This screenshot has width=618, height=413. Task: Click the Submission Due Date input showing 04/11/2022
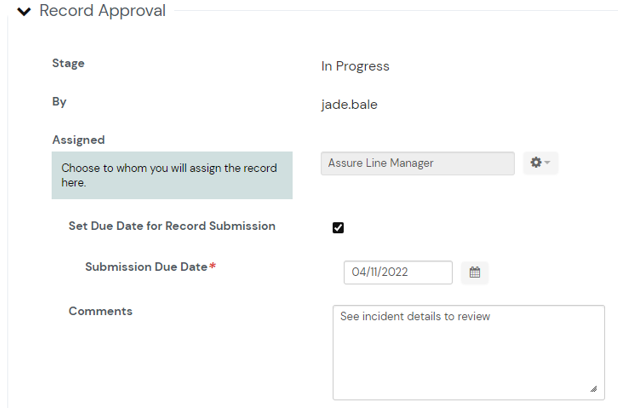[397, 272]
